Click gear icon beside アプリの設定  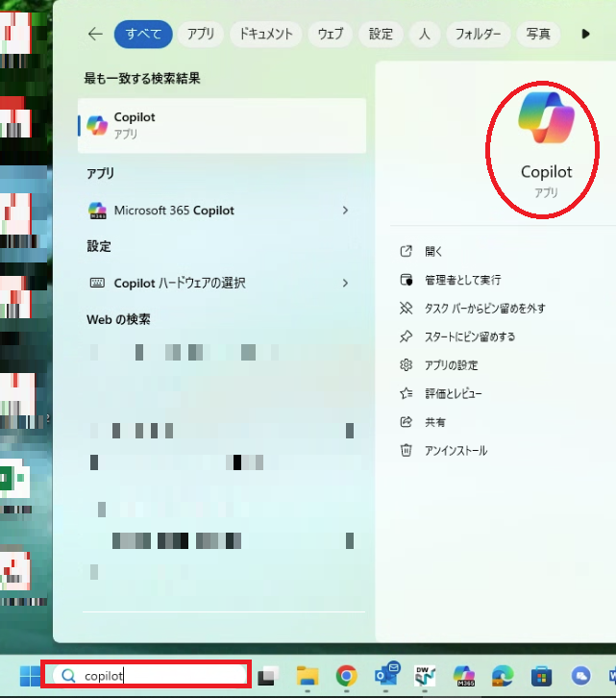pyautogui.click(x=406, y=365)
